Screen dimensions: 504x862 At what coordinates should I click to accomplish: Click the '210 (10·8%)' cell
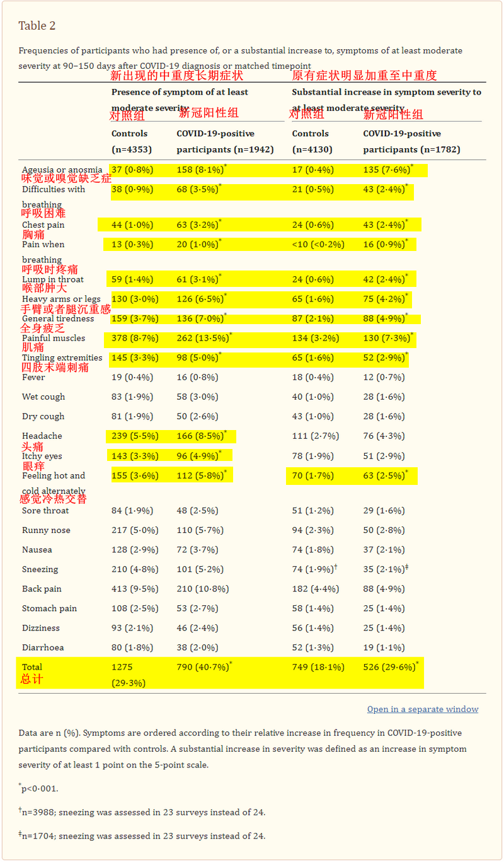[203, 589]
